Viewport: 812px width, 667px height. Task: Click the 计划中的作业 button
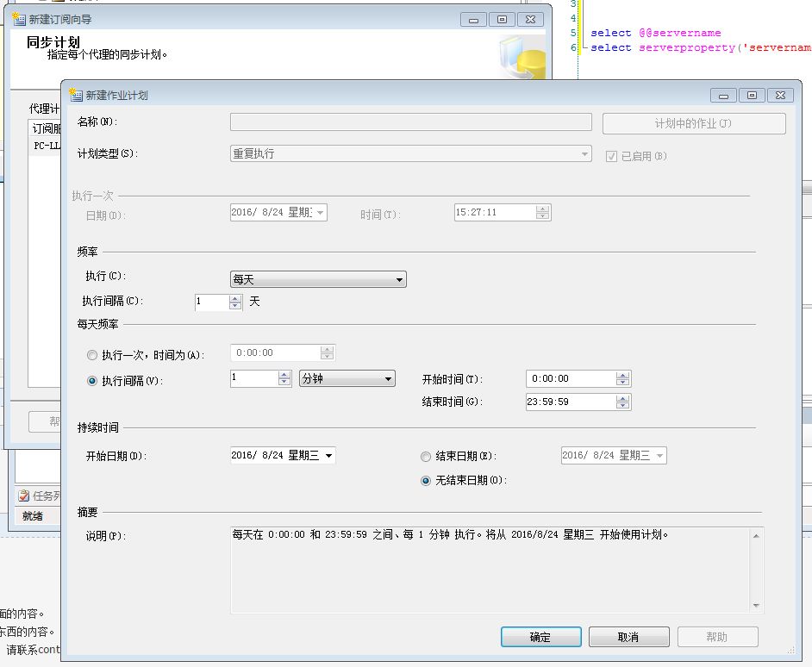coord(694,124)
